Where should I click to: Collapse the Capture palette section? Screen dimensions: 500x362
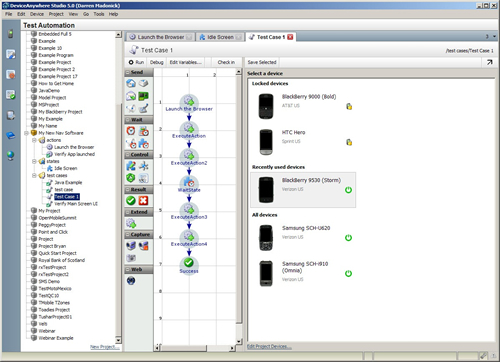point(127,235)
